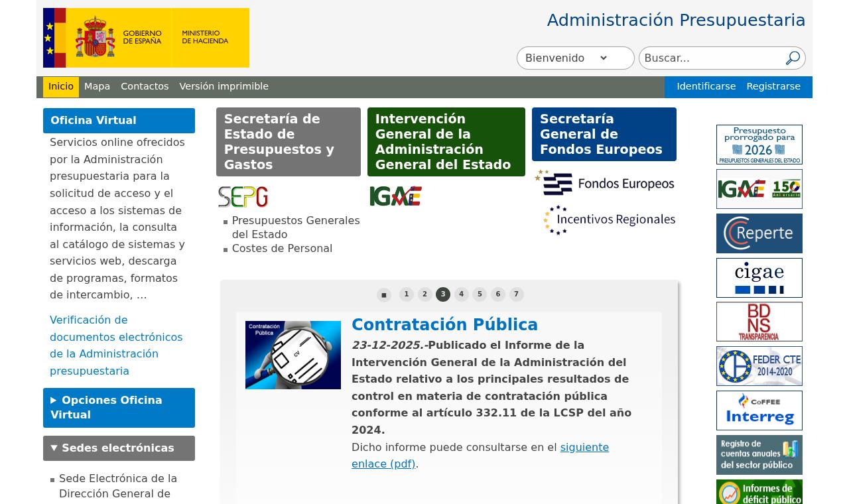Pause the news carousel with stop button
The image size is (849, 504).
click(x=384, y=295)
